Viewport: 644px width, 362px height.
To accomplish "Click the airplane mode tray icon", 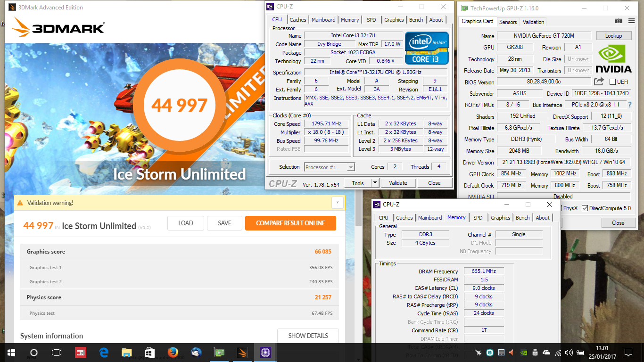I will click(x=479, y=352).
